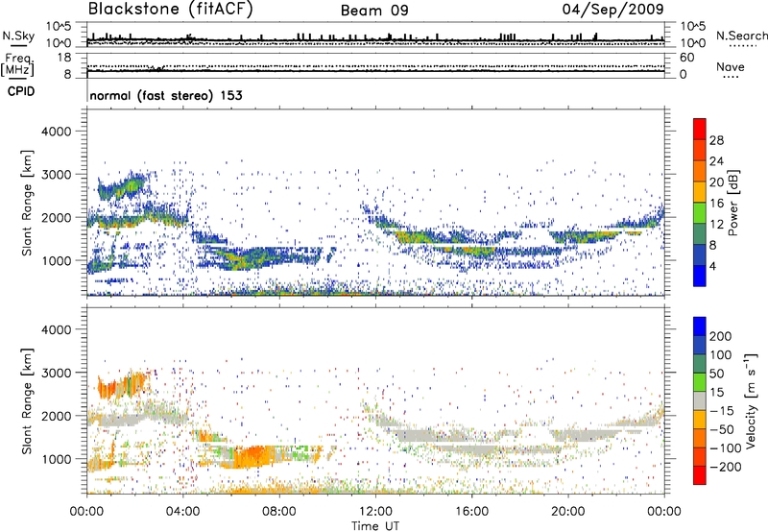
Task: Click '3000' tick on the velocity panel
Action: click(57, 373)
